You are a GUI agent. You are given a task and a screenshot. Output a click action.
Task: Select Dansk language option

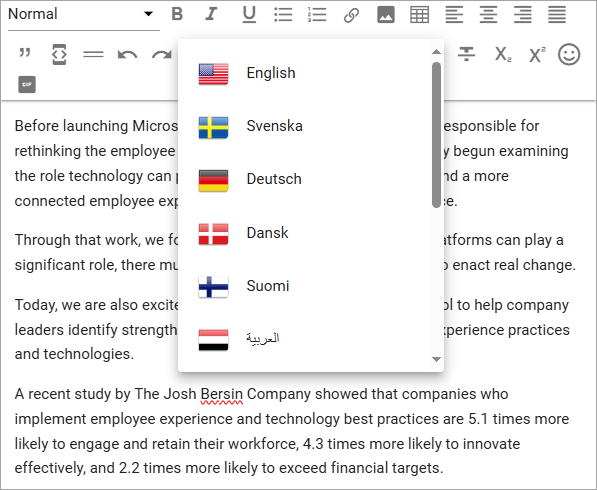pyautogui.click(x=303, y=233)
